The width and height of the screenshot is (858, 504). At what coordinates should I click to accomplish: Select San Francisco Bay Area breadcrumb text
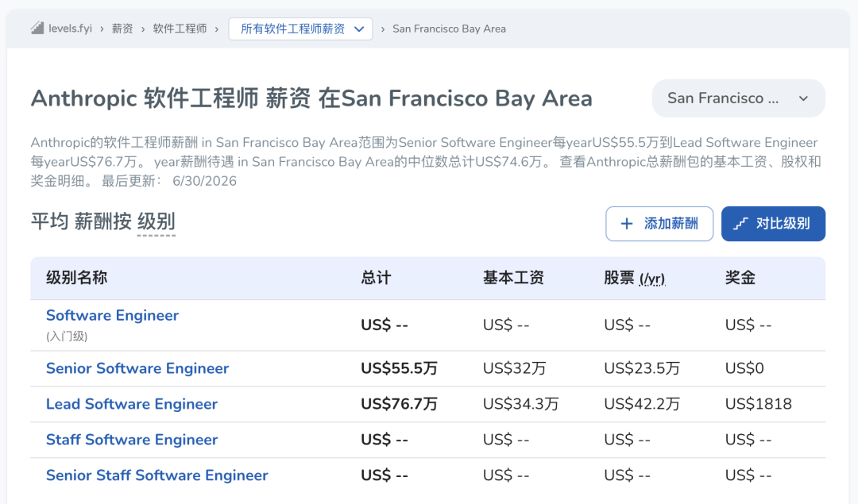pos(449,29)
